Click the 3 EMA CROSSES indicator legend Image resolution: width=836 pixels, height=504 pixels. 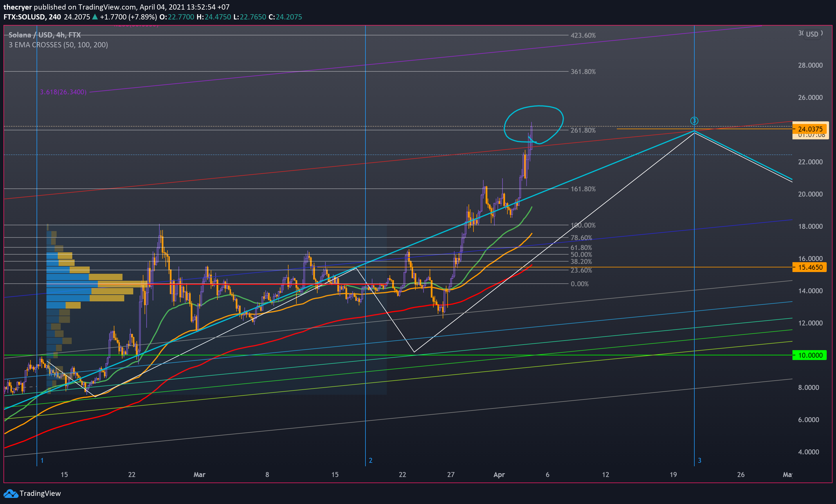(x=58, y=45)
